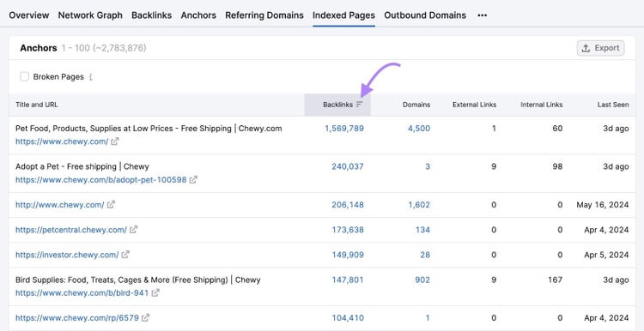Click domains count 902
Viewport: 644px width, 331px height.
[422, 280]
